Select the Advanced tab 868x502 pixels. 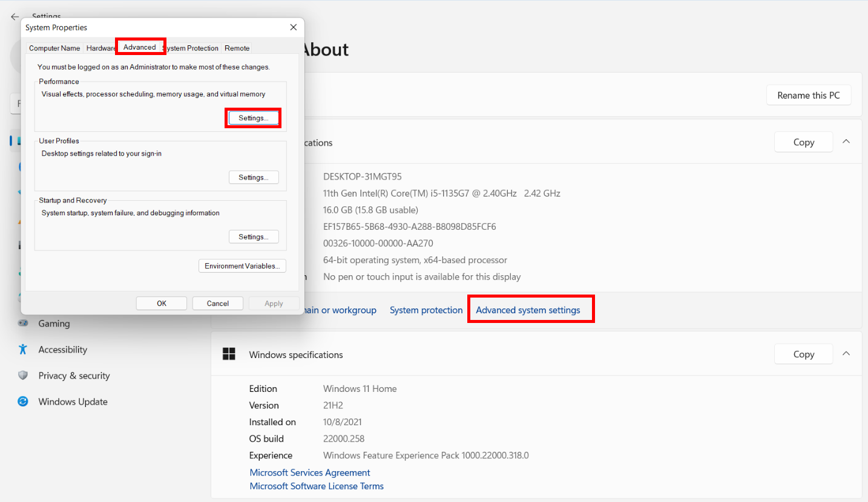pyautogui.click(x=140, y=47)
